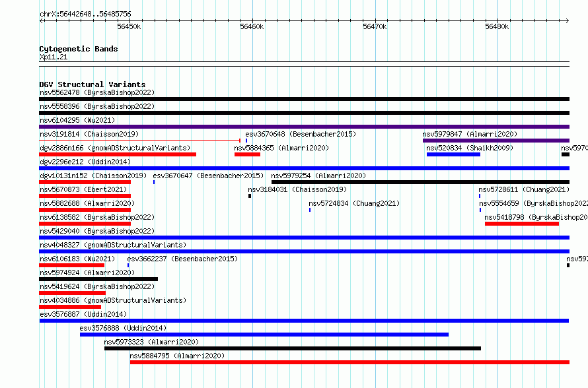Click the black bar under nsv5973323
The height and width of the screenshot is (388, 588).
click(293, 348)
